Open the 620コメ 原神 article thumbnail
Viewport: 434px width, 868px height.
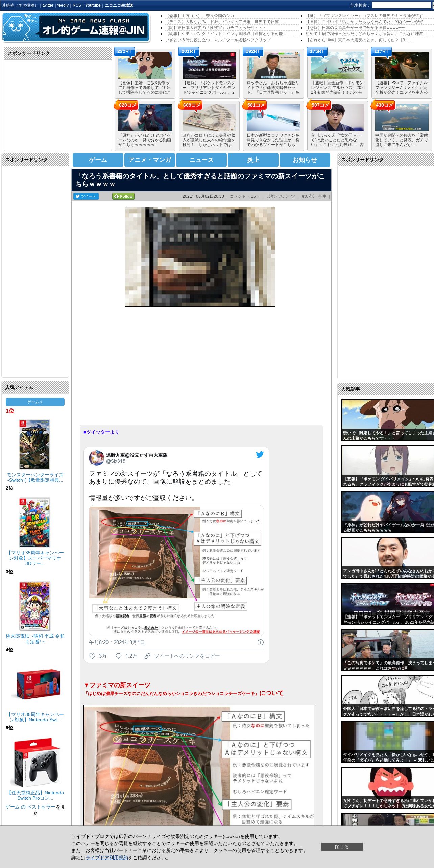click(x=145, y=118)
